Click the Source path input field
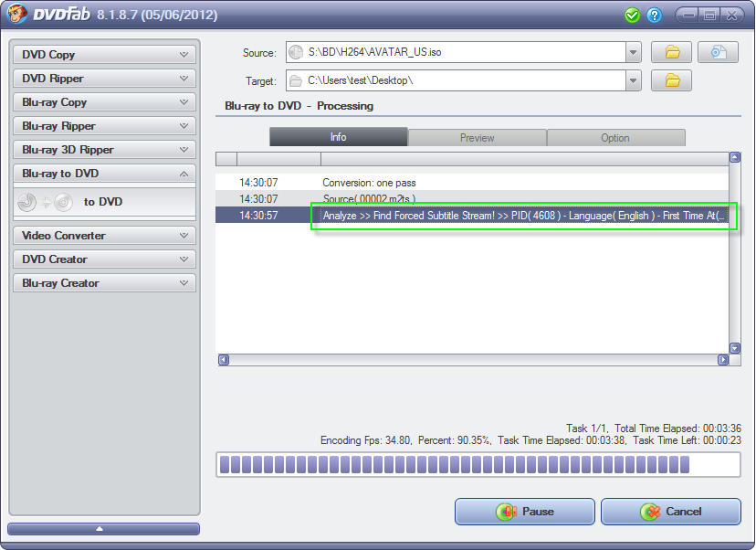Viewport: 756px width, 550px height. point(456,52)
